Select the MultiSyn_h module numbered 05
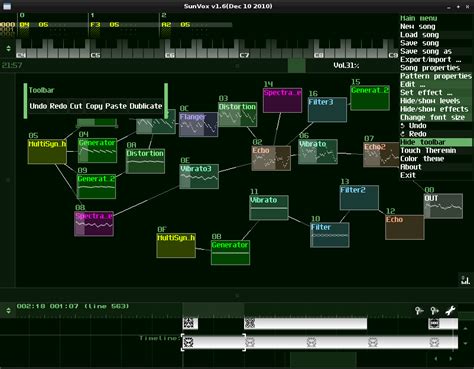This screenshot has height=369, width=474. pyautogui.click(x=47, y=152)
